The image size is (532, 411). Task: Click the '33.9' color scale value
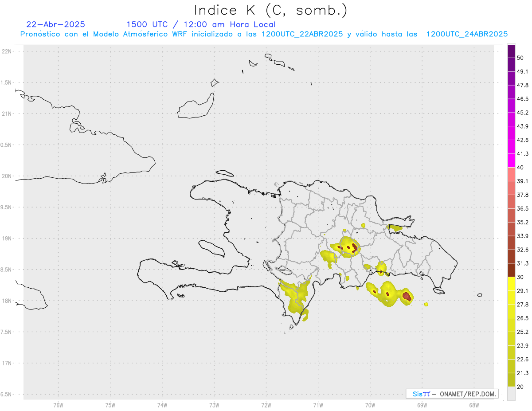(523, 236)
